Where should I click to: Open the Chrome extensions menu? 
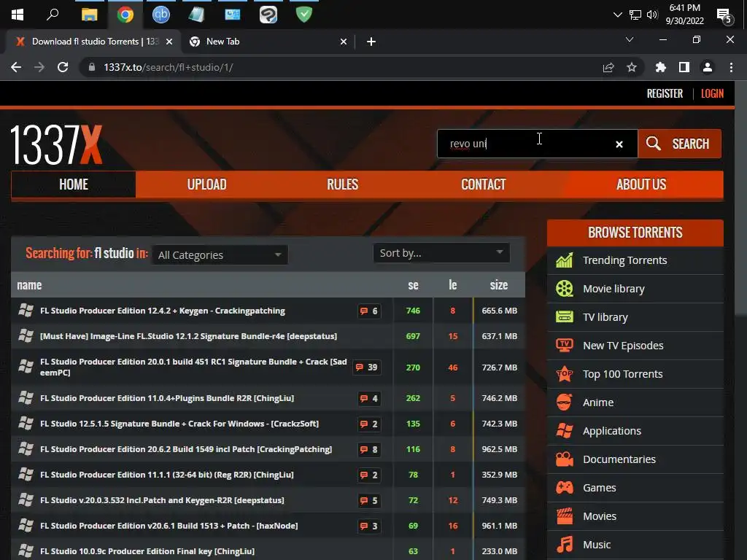[x=660, y=68]
